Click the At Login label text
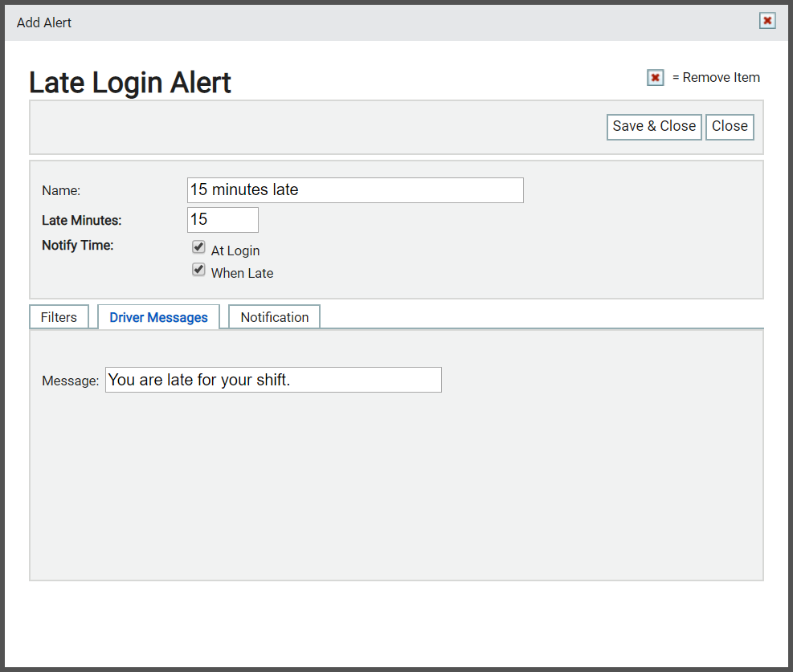This screenshot has width=793, height=672. [235, 250]
